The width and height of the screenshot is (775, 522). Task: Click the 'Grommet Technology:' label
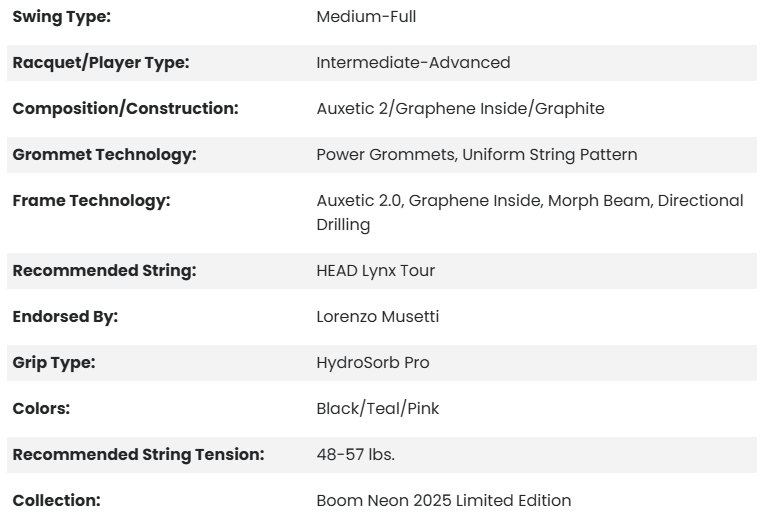coord(104,155)
